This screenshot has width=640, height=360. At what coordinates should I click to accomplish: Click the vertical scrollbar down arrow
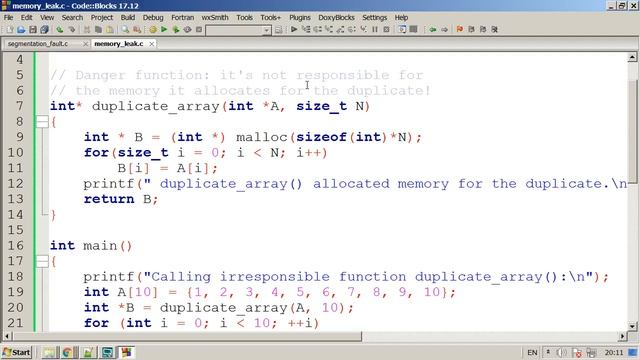click(632, 326)
